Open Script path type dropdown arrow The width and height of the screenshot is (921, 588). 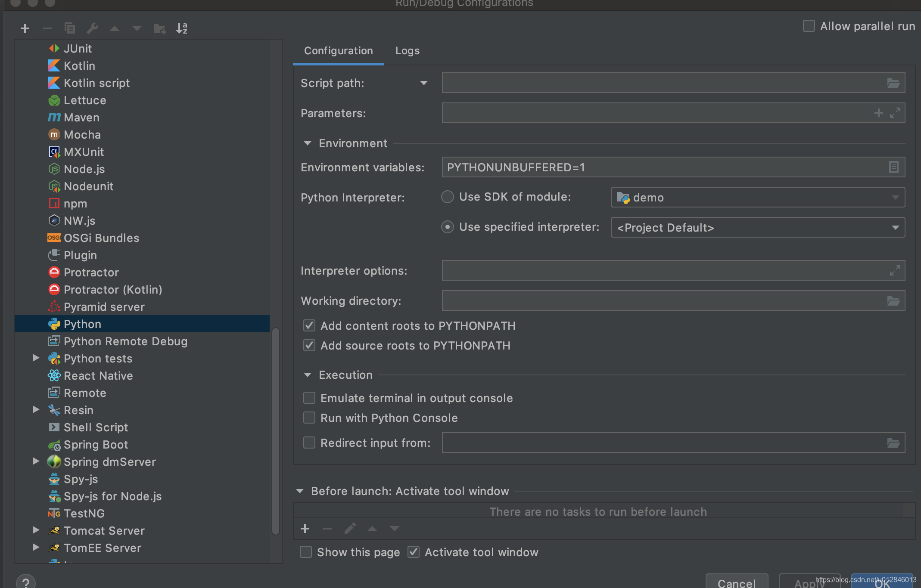[424, 83]
